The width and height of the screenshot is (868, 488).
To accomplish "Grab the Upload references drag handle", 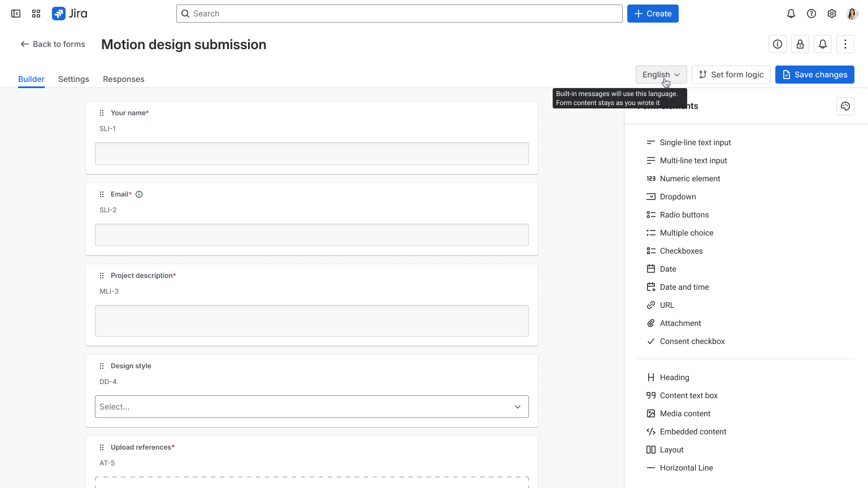I will tap(102, 447).
